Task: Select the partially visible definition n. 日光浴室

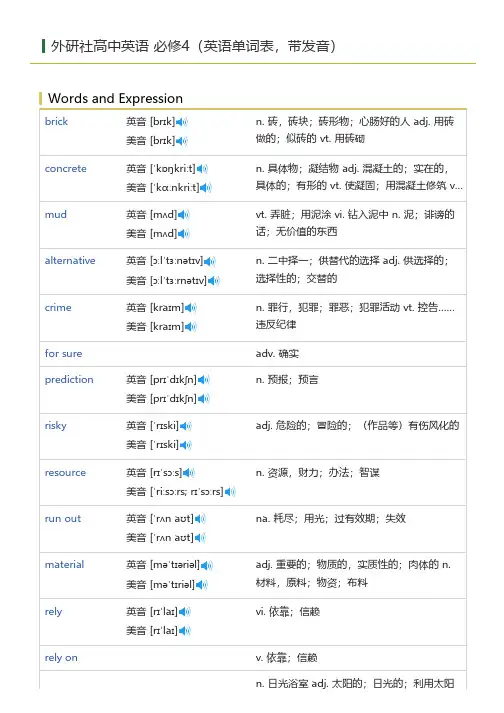Action: tap(355, 683)
